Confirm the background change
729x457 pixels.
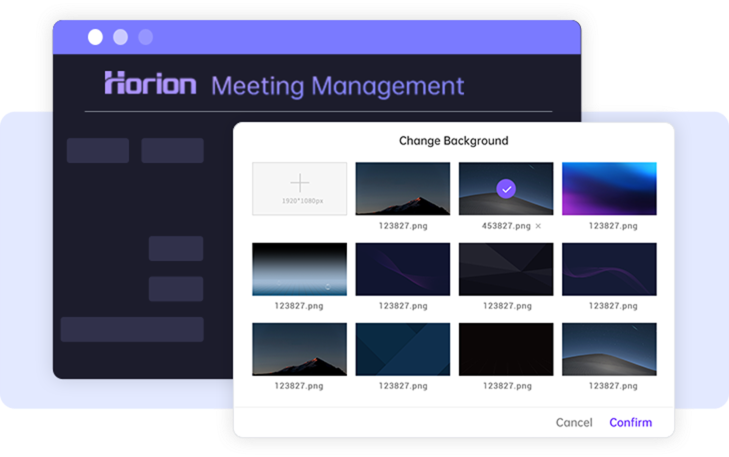click(630, 422)
